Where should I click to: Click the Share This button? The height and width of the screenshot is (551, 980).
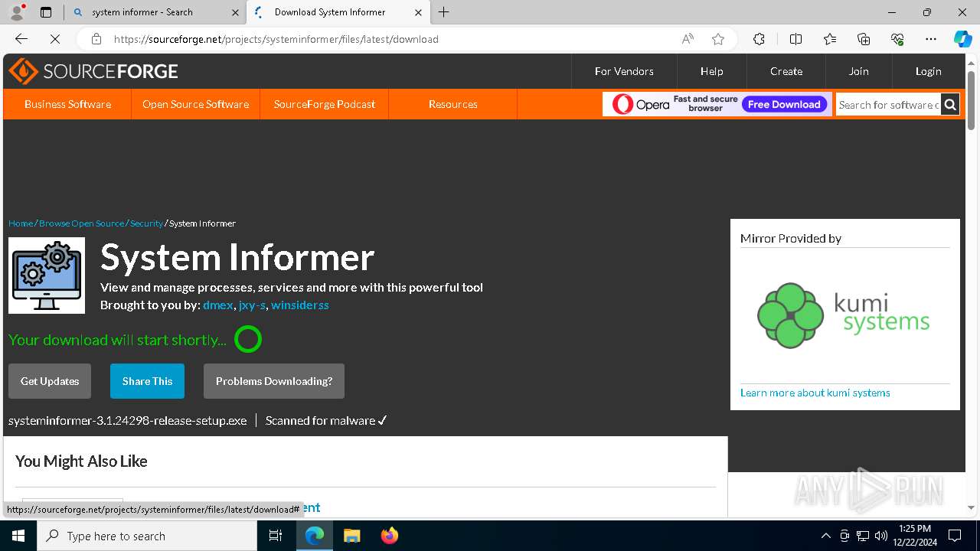pyautogui.click(x=147, y=381)
